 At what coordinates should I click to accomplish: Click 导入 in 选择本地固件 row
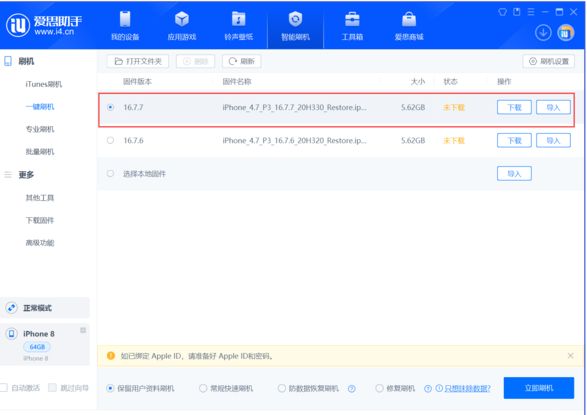tap(514, 174)
